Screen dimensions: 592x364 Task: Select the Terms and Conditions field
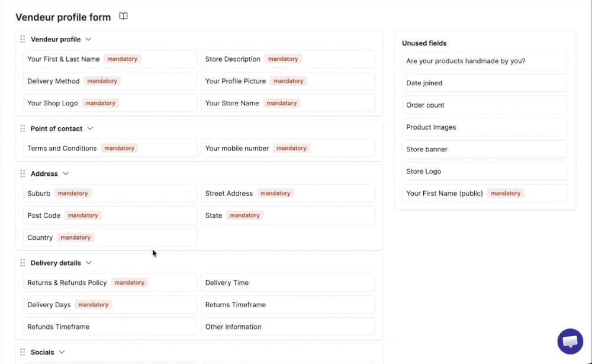(x=110, y=149)
